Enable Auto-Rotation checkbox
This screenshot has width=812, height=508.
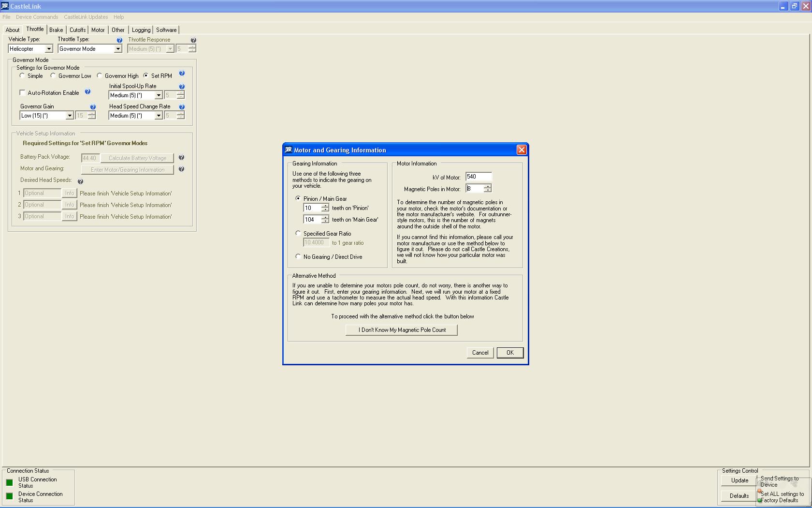click(x=22, y=92)
